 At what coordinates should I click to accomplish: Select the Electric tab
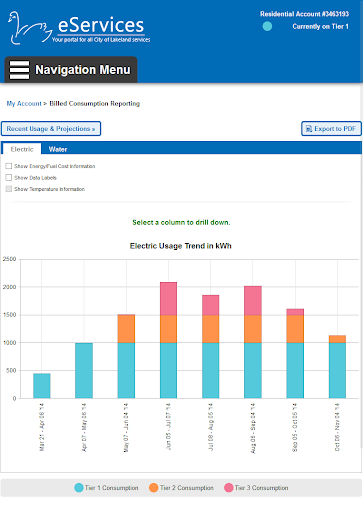[x=22, y=149]
